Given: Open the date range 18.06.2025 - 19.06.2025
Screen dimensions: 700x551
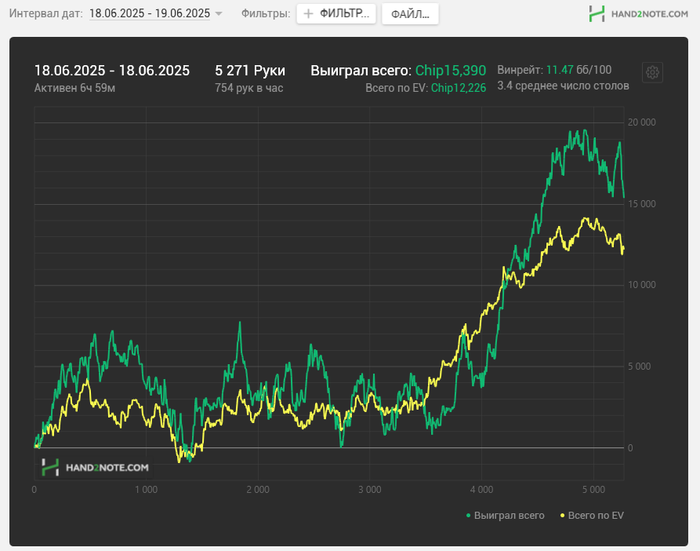Looking at the screenshot, I should pos(150,13).
